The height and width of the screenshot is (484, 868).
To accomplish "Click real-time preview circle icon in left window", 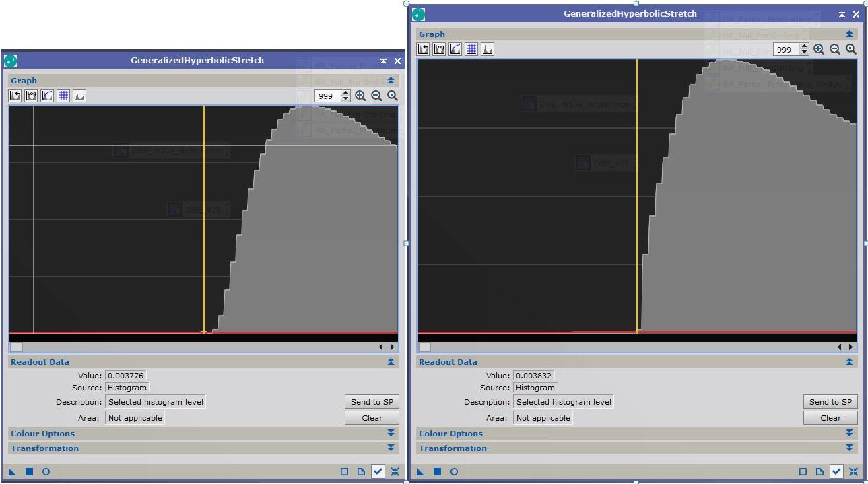I will click(46, 472).
